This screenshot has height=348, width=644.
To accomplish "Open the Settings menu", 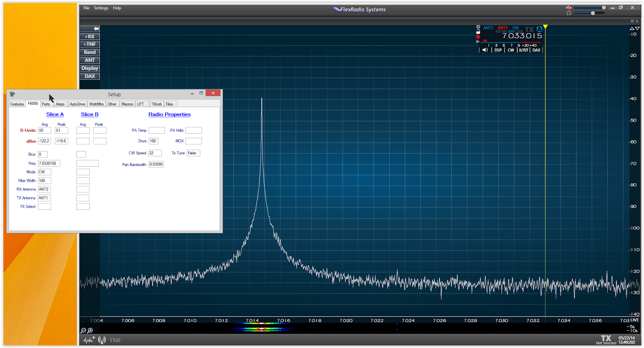I will (101, 8).
